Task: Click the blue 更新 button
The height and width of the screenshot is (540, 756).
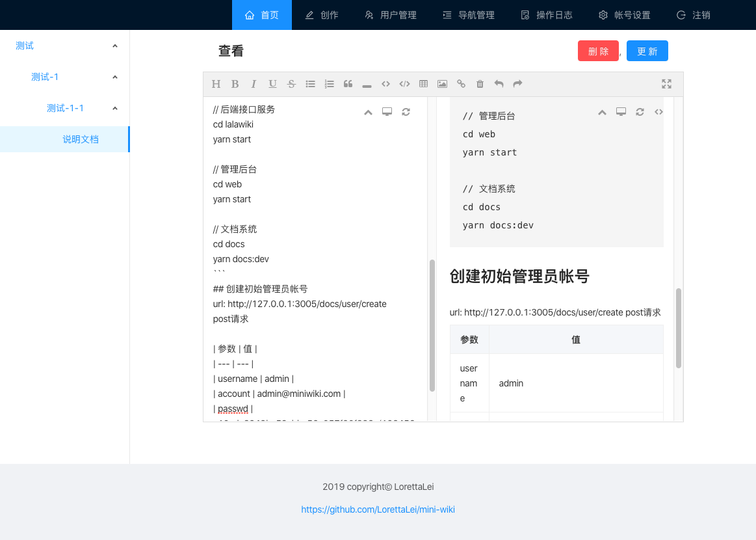Action: pos(647,51)
